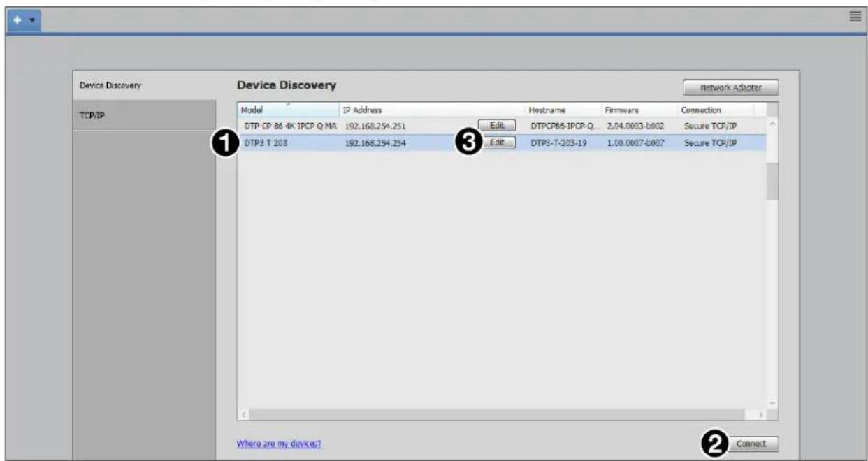Click Secure TCP/IP in first row
This screenshot has width=868, height=461.
[x=710, y=126]
